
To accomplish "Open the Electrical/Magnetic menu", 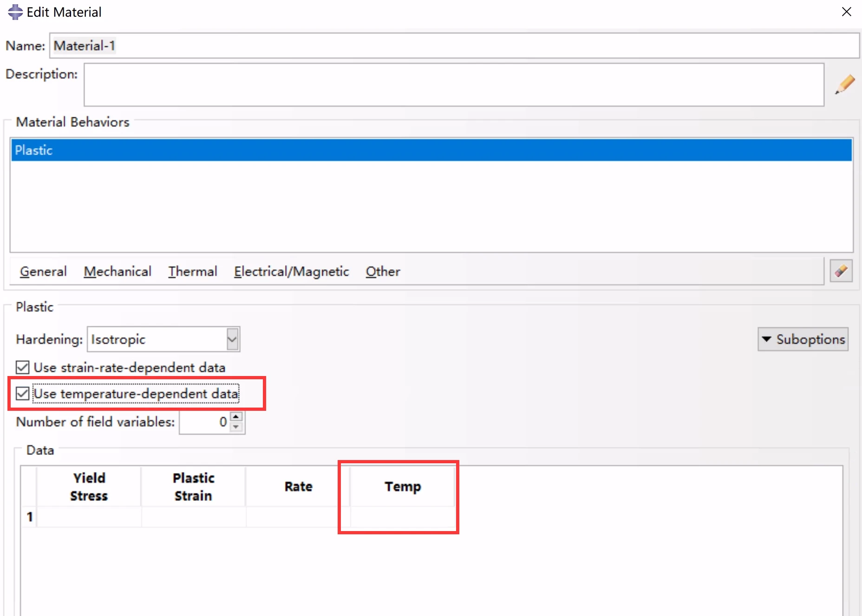I will click(x=291, y=272).
